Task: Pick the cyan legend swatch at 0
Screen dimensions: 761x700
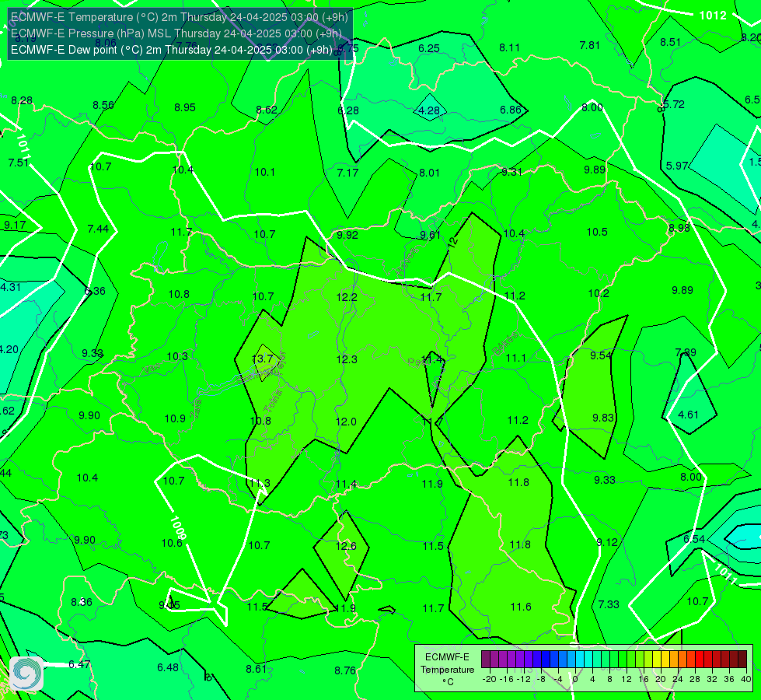Action: point(579,660)
